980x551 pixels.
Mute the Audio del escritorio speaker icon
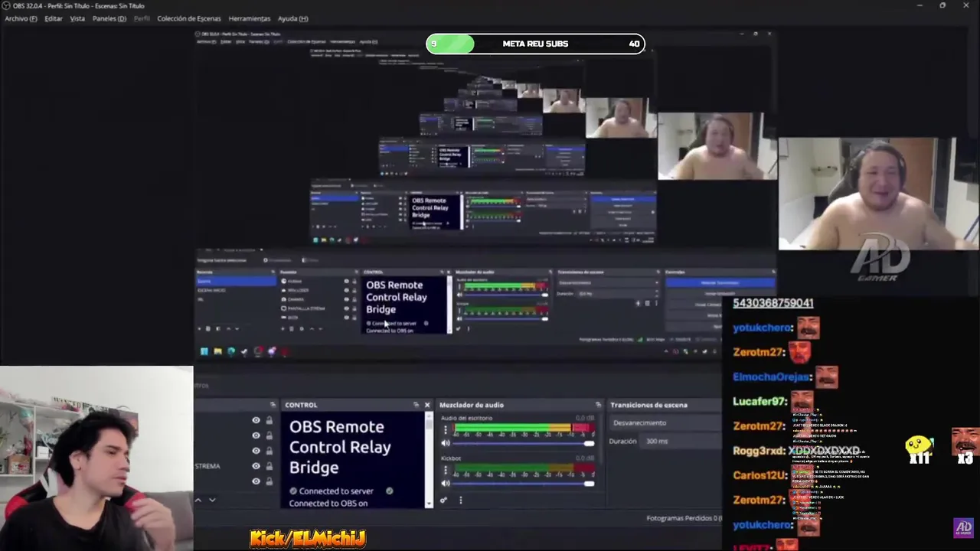[446, 443]
